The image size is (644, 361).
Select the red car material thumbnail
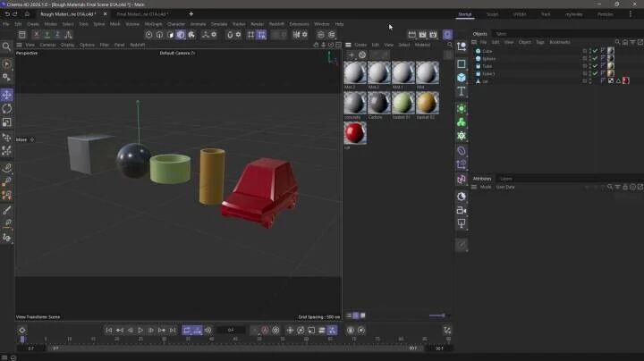coord(355,133)
